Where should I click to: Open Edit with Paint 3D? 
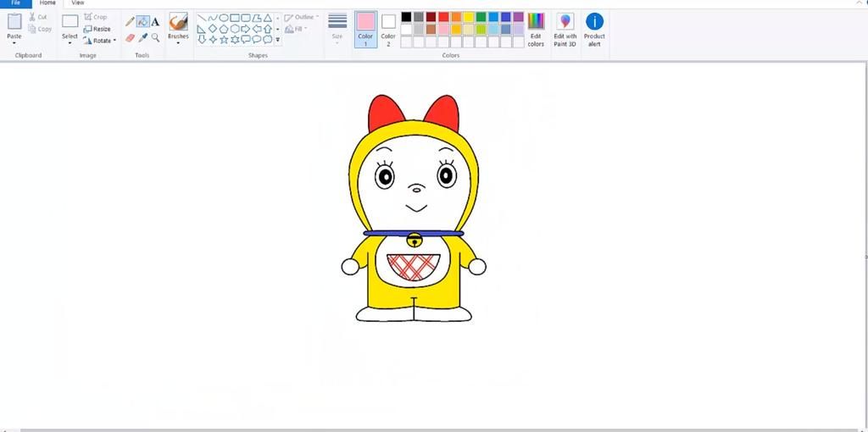565,30
